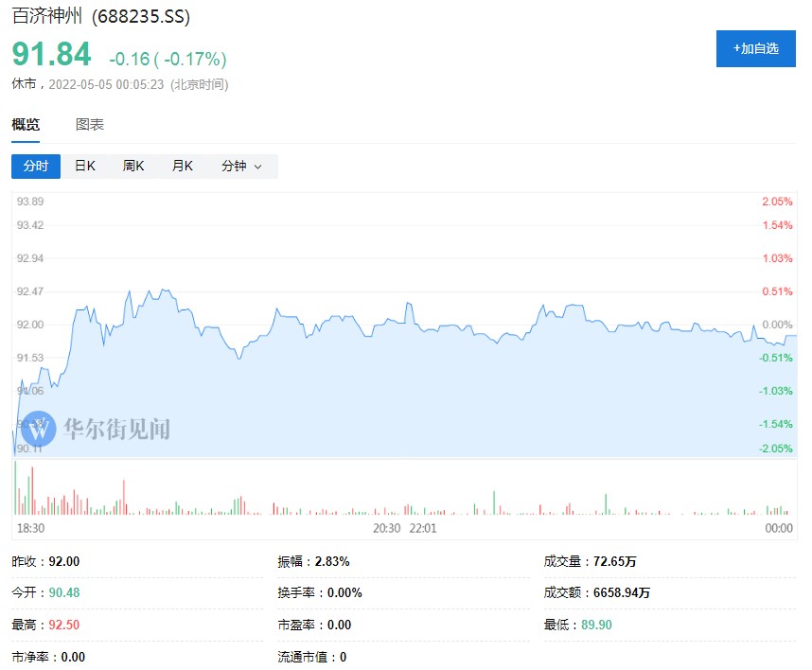Click the +加自选 add-to-watchlist button

tap(755, 48)
